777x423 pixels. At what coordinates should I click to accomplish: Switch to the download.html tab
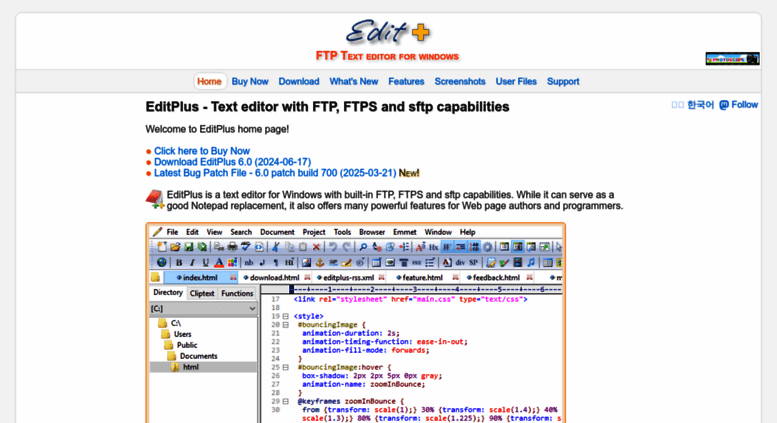(x=274, y=277)
